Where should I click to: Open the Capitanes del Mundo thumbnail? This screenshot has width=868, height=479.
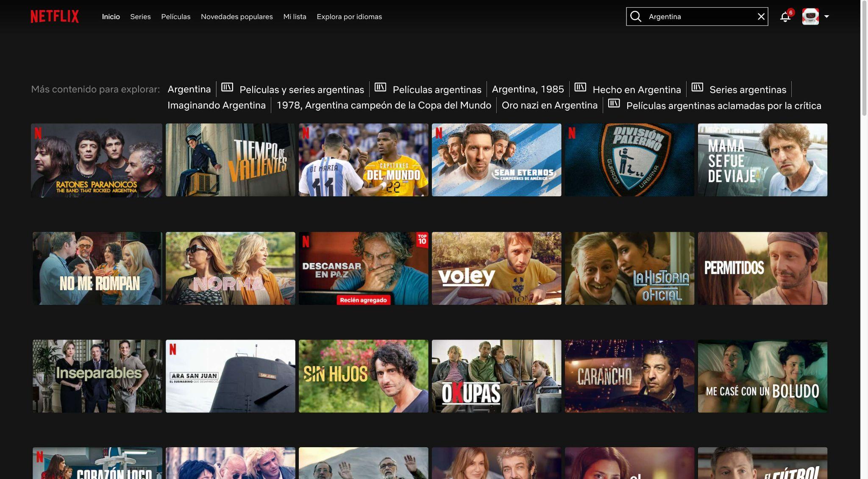click(364, 160)
